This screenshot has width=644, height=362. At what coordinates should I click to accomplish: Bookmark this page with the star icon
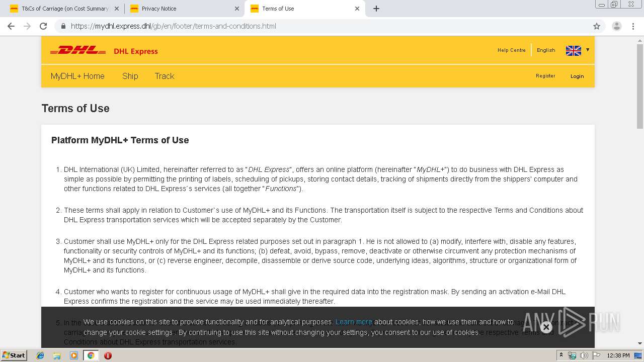pos(597,26)
